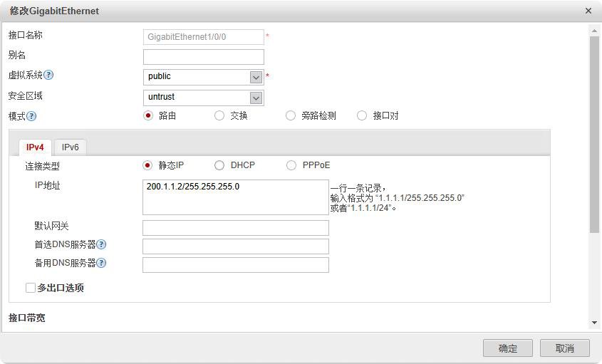Image resolution: width=602 pixels, height=364 pixels.
Task: Enable the 多出口选项 checkbox
Action: 31,288
